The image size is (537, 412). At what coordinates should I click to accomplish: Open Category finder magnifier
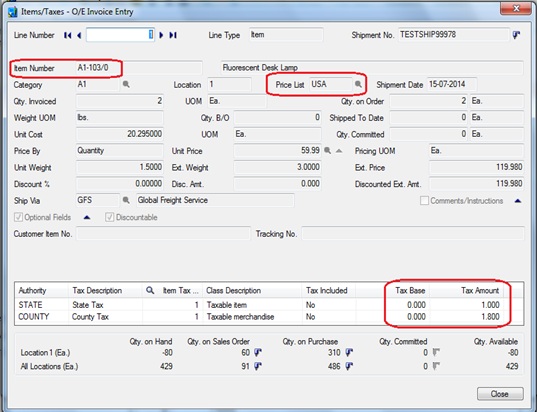(126, 84)
